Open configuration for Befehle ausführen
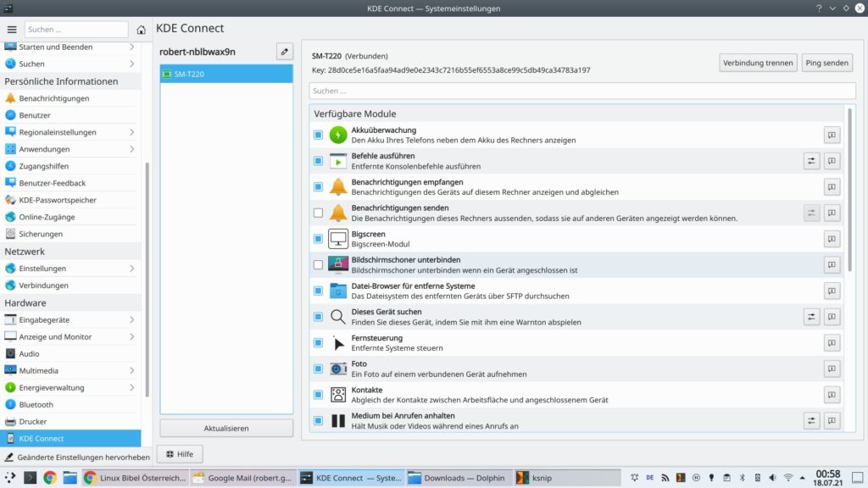The width and height of the screenshot is (868, 488). click(x=811, y=161)
